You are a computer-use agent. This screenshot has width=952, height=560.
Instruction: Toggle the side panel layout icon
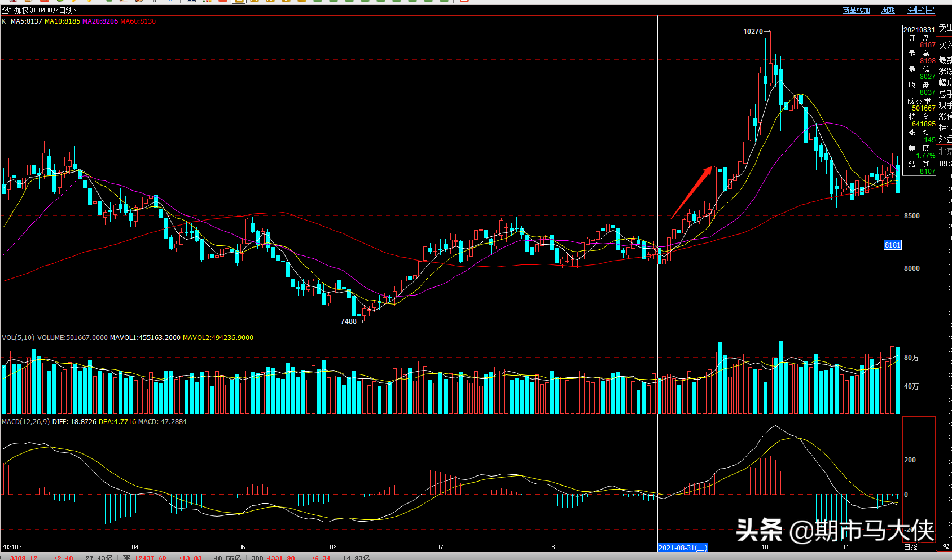pos(930,10)
